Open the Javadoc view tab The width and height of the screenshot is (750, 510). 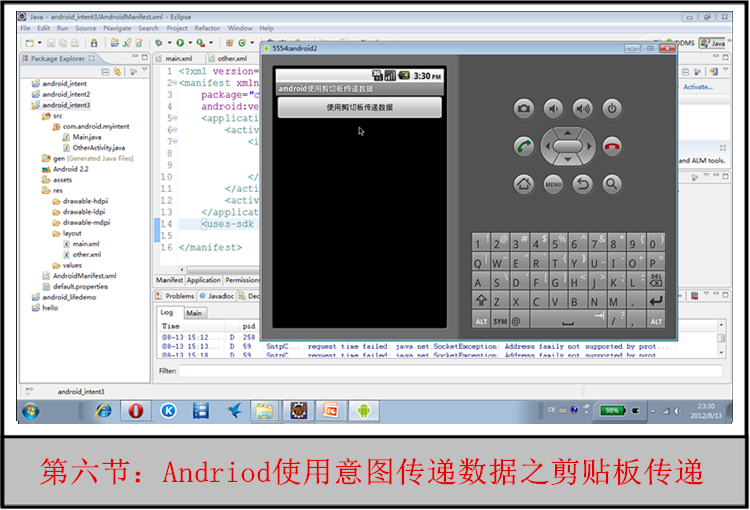pos(217,296)
